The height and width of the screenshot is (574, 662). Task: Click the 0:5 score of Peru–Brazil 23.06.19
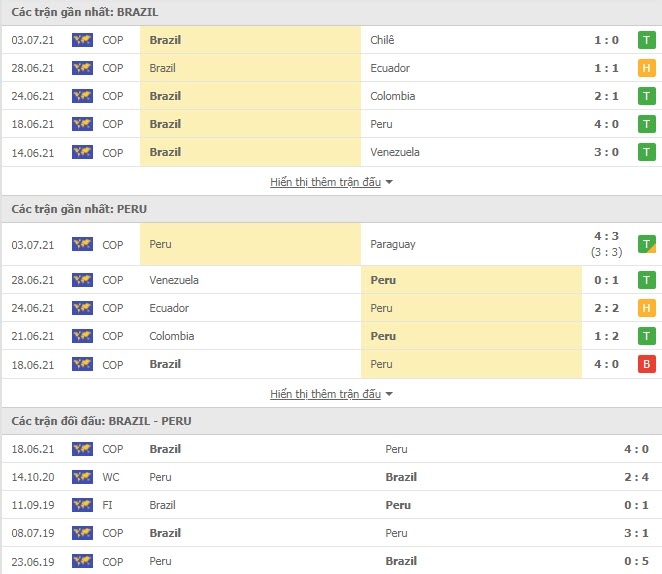click(636, 561)
